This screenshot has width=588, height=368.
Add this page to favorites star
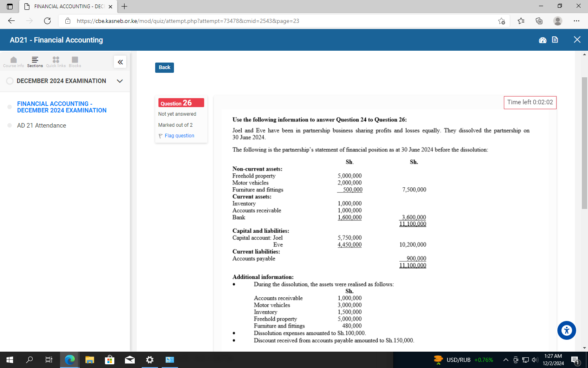[x=501, y=21]
